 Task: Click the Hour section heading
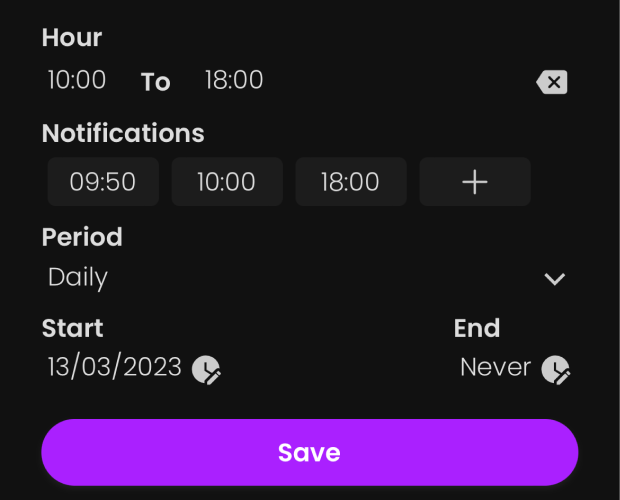point(72,38)
